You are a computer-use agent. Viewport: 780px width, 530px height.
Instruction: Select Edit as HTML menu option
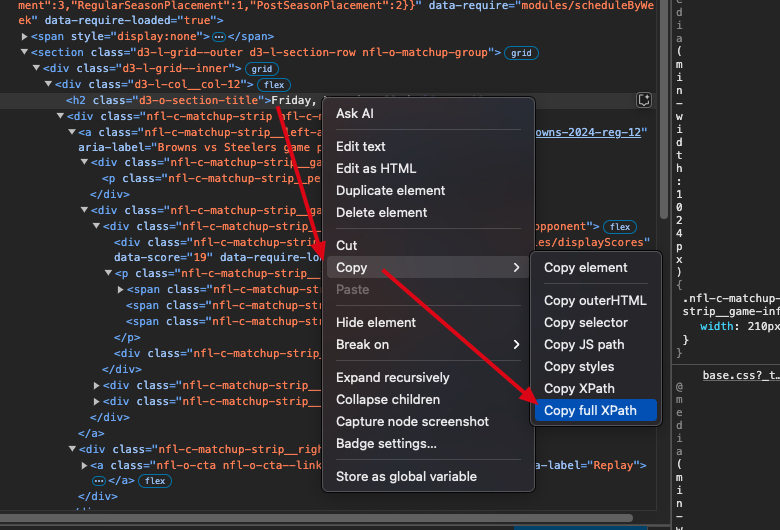pyautogui.click(x=376, y=168)
